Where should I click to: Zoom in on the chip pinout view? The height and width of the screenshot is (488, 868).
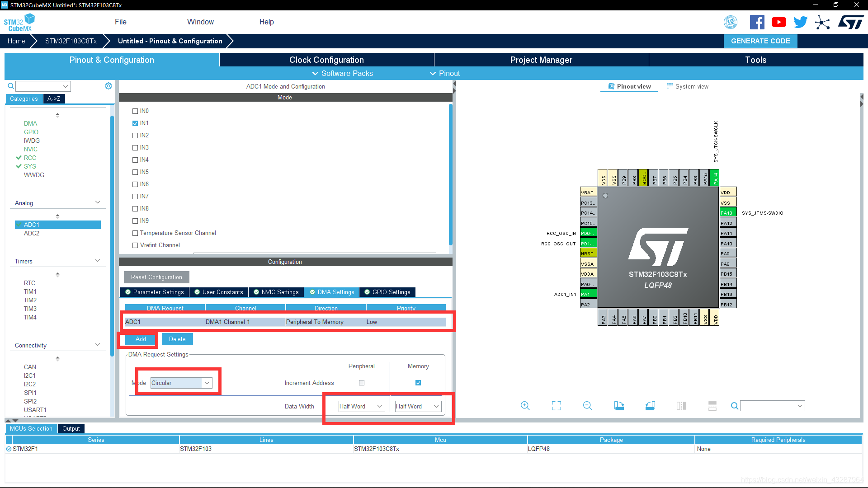click(x=525, y=406)
